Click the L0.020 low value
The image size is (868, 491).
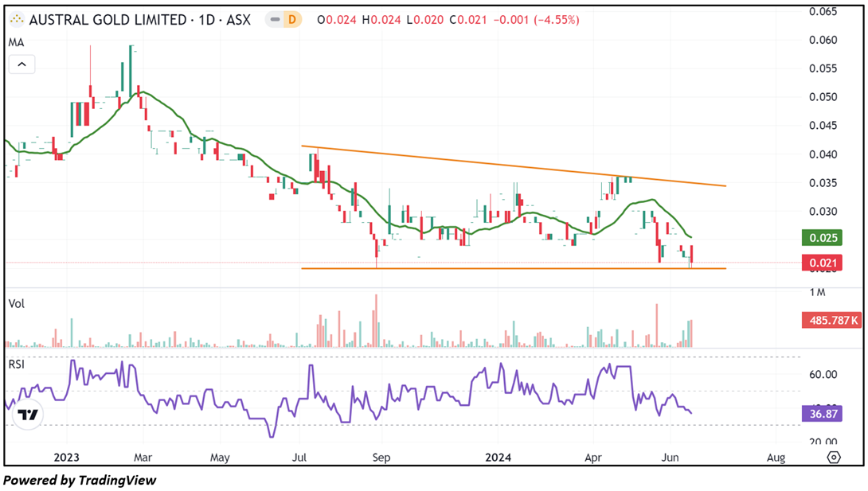click(x=424, y=20)
